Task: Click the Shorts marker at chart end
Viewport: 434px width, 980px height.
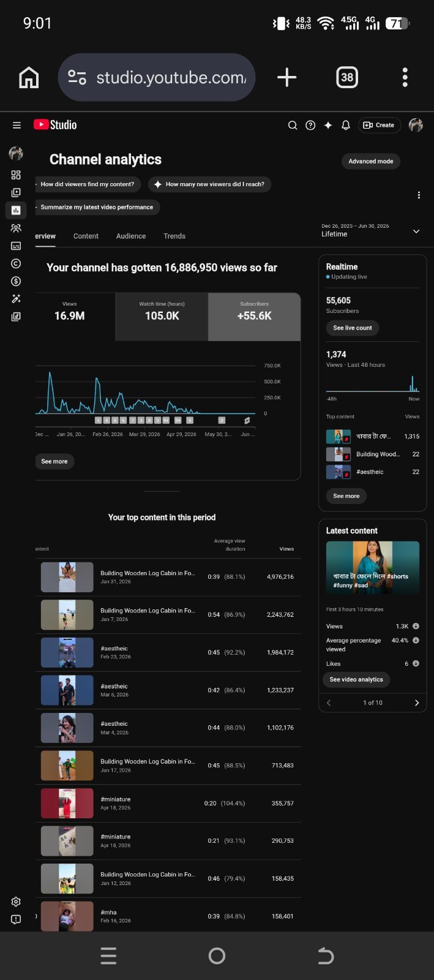Action: (x=247, y=420)
